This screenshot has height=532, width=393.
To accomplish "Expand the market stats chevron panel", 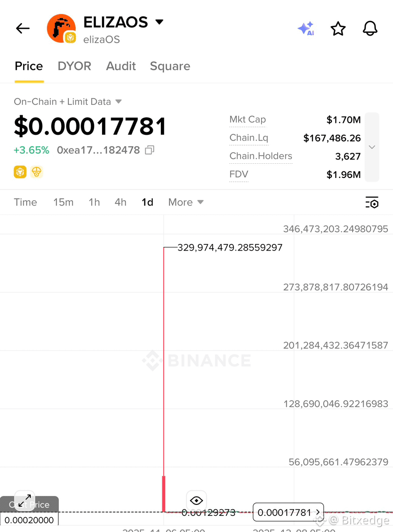I will click(372, 147).
